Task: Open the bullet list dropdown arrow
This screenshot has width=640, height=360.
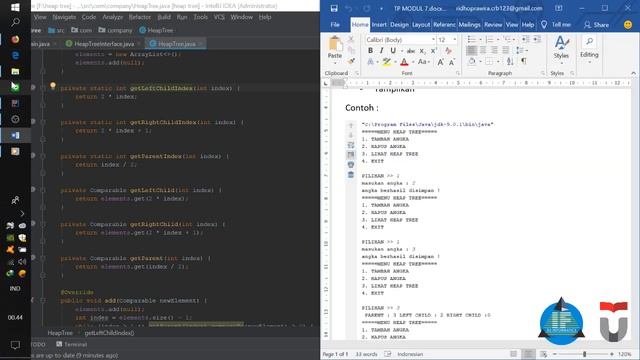Action: click(x=480, y=40)
